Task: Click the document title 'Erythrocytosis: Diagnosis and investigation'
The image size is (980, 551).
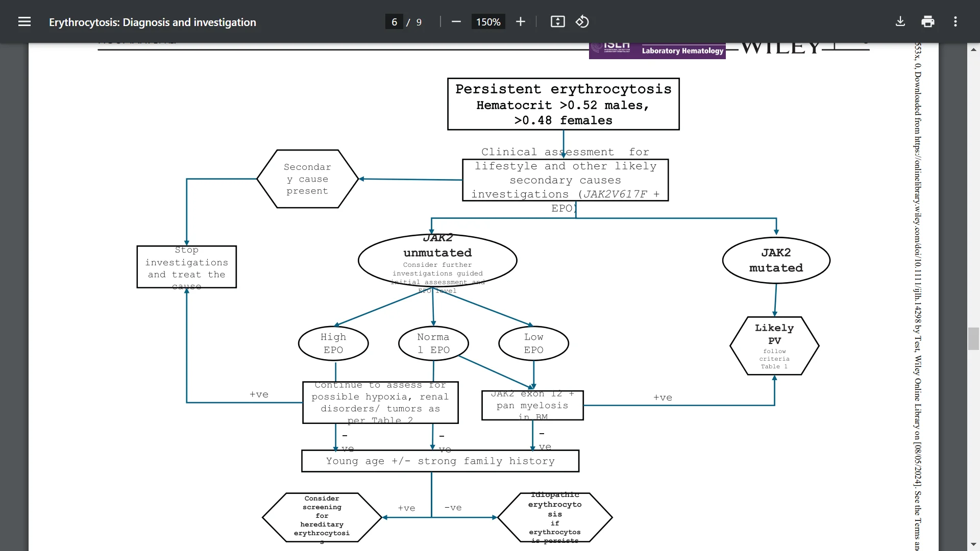Action: [153, 22]
